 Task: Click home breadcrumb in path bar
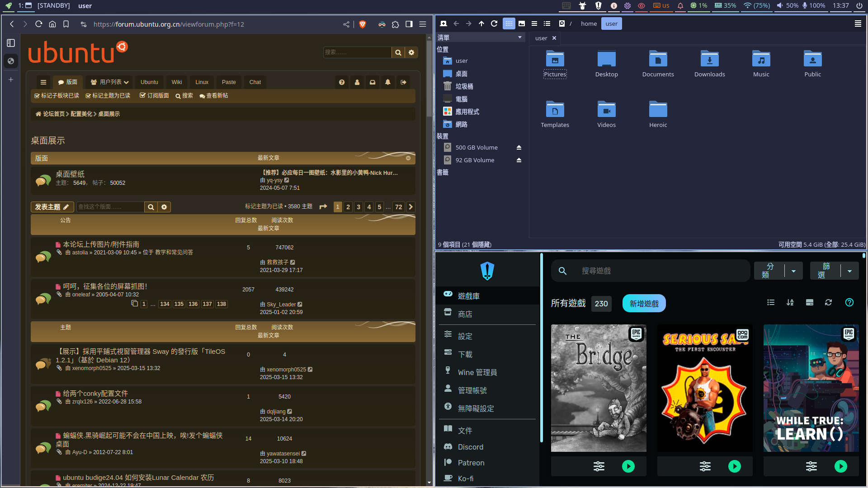[589, 23]
